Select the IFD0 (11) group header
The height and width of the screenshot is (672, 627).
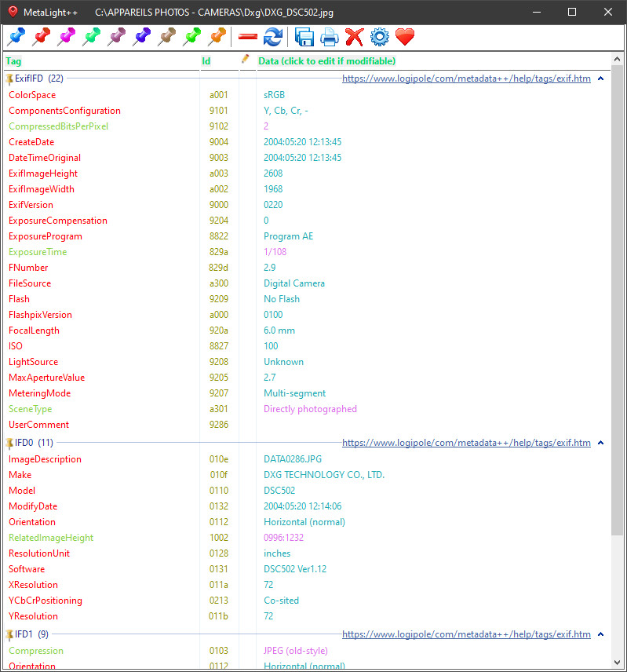tap(35, 443)
